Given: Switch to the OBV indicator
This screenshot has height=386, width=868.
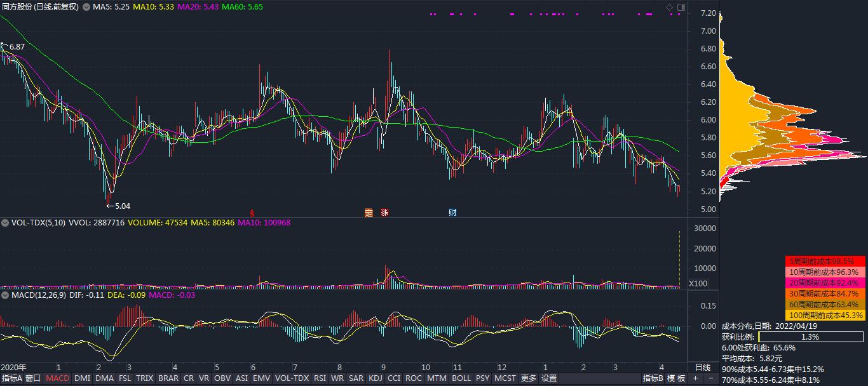Looking at the screenshot, I should (x=222, y=378).
